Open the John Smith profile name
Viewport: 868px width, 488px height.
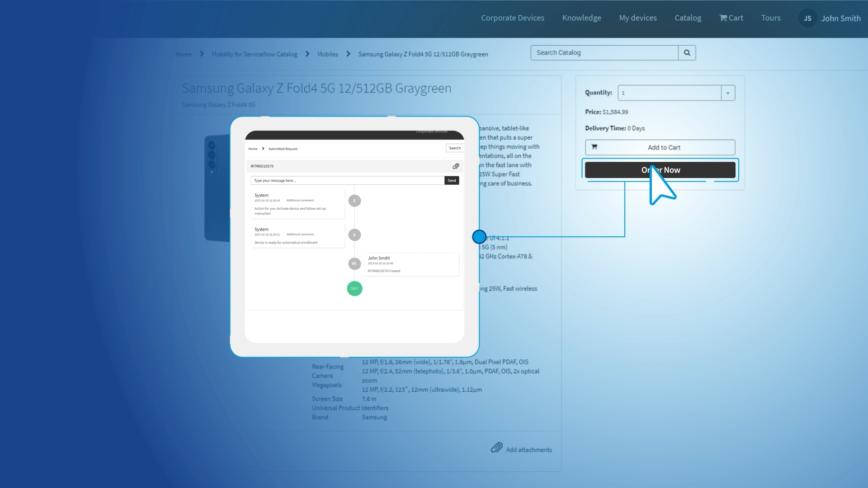point(840,19)
